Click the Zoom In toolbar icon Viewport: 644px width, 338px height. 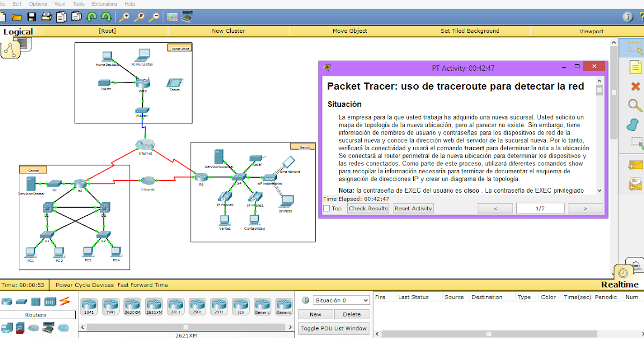[125, 17]
